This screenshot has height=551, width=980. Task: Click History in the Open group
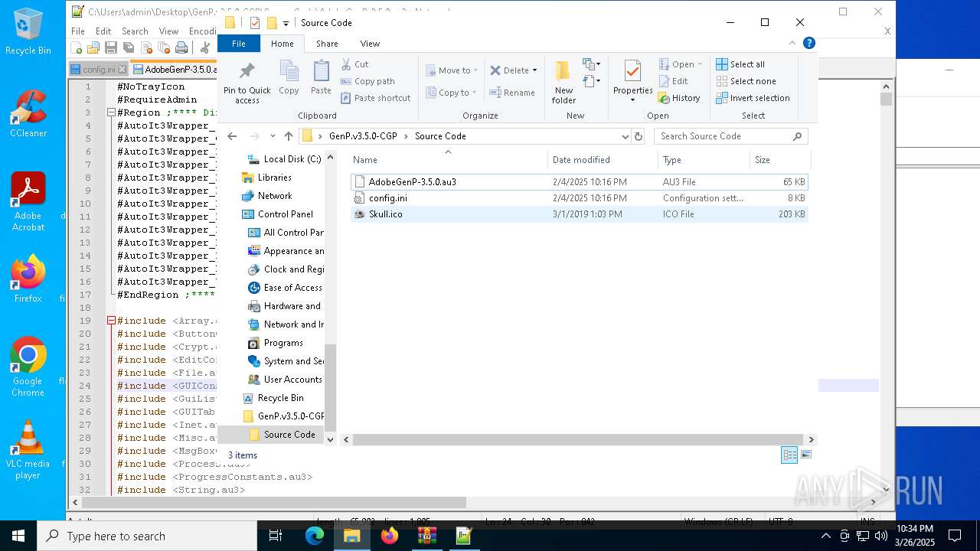(679, 98)
